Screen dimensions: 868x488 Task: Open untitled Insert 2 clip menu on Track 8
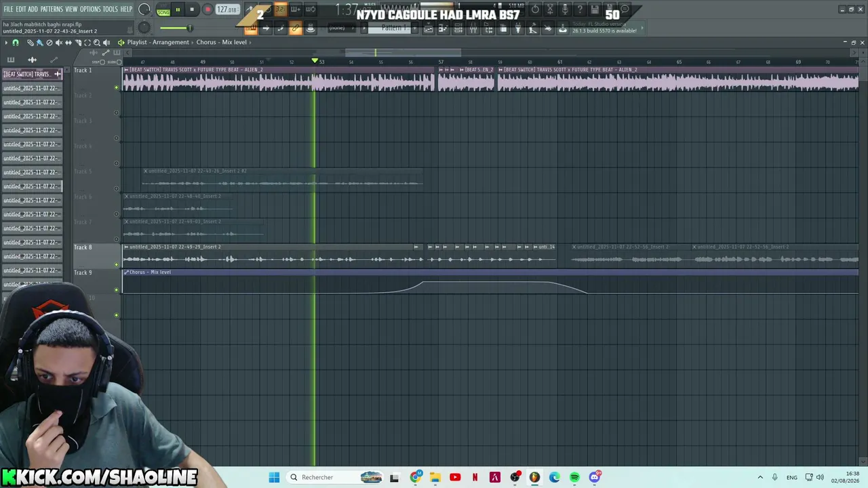(x=127, y=247)
